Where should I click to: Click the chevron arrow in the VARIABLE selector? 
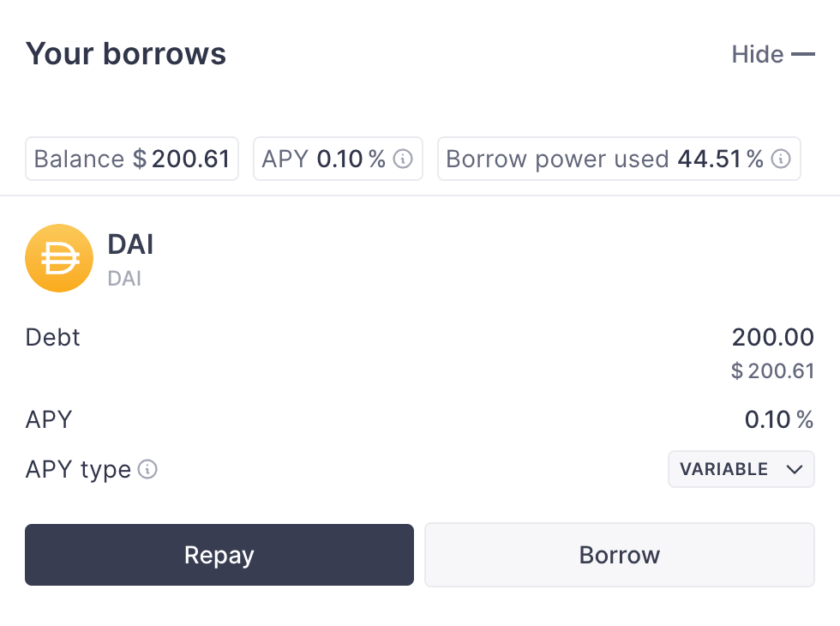click(794, 470)
